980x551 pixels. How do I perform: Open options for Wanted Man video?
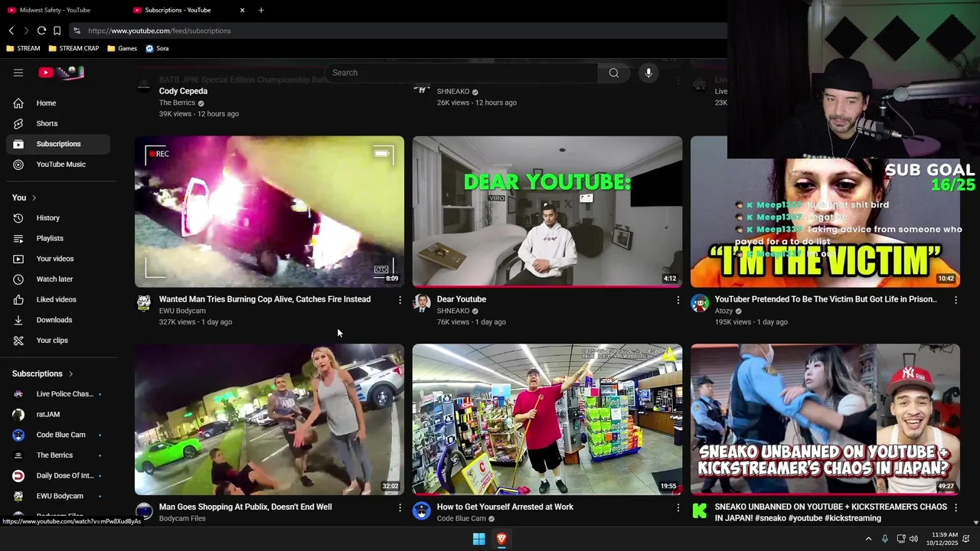[400, 300]
